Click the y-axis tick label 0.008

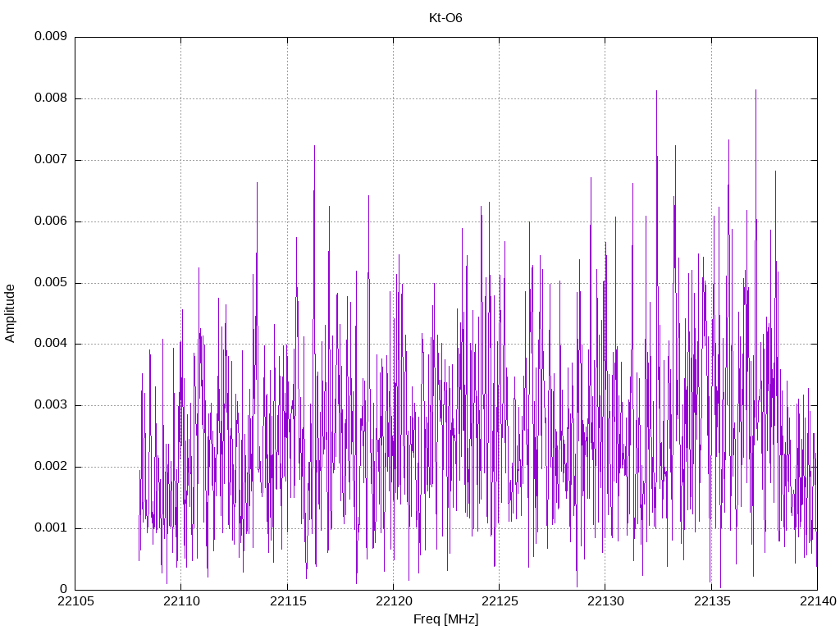click(x=51, y=98)
